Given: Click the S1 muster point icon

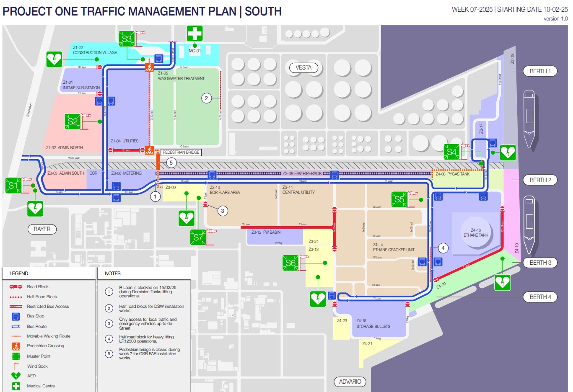Looking at the screenshot, I should click(13, 186).
